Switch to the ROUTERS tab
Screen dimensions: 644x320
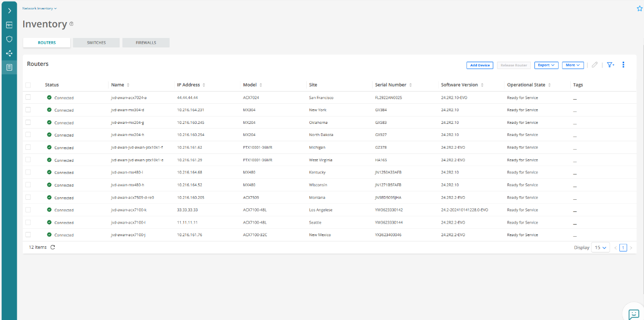tap(47, 43)
